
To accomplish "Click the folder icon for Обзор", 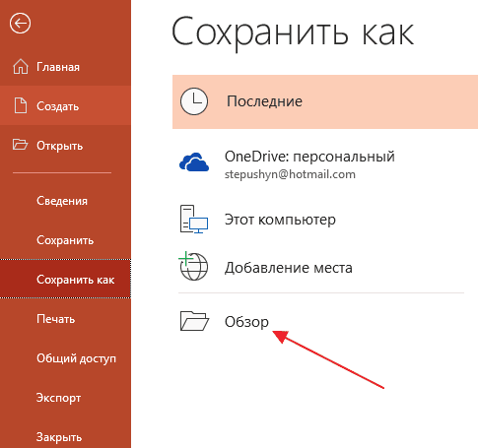I will tap(194, 321).
